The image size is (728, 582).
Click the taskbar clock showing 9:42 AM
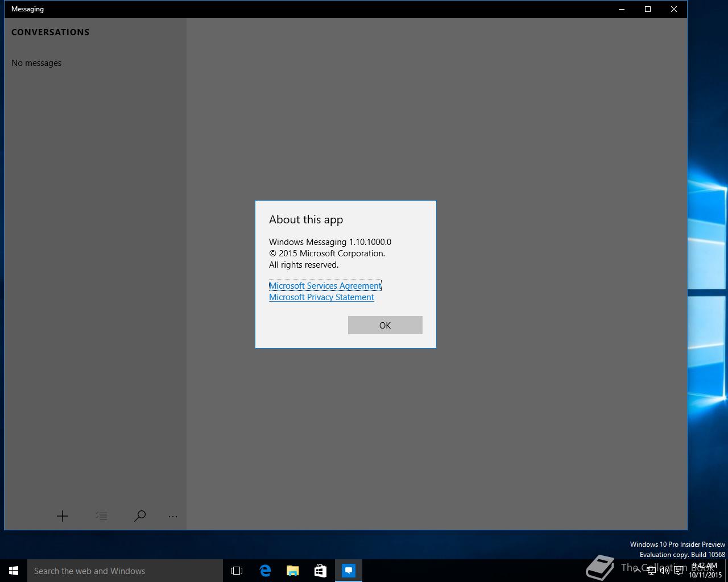[705, 570]
